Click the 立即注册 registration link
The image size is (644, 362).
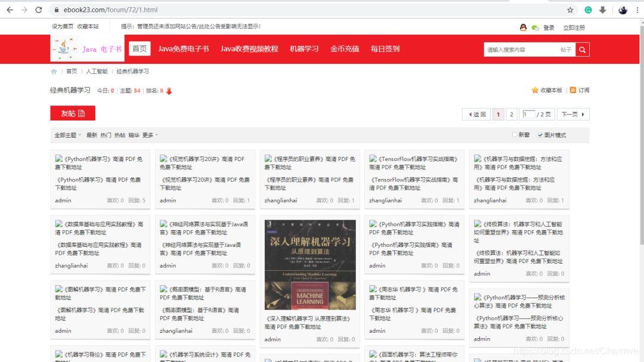pyautogui.click(x=574, y=27)
